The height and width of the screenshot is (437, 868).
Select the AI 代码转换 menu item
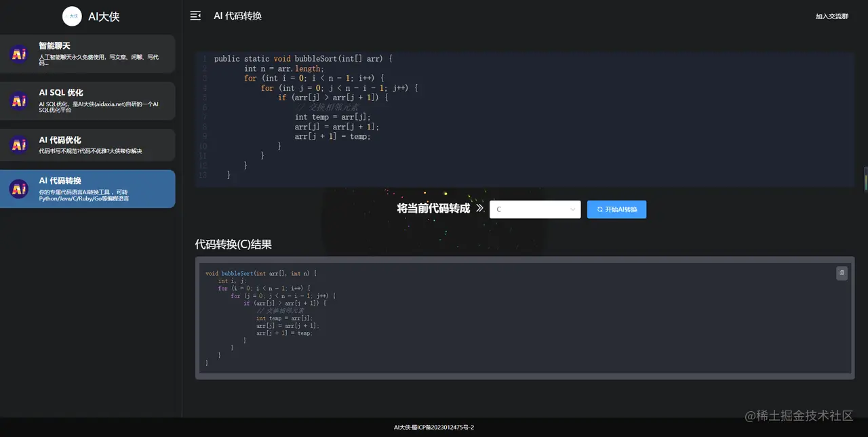87,189
